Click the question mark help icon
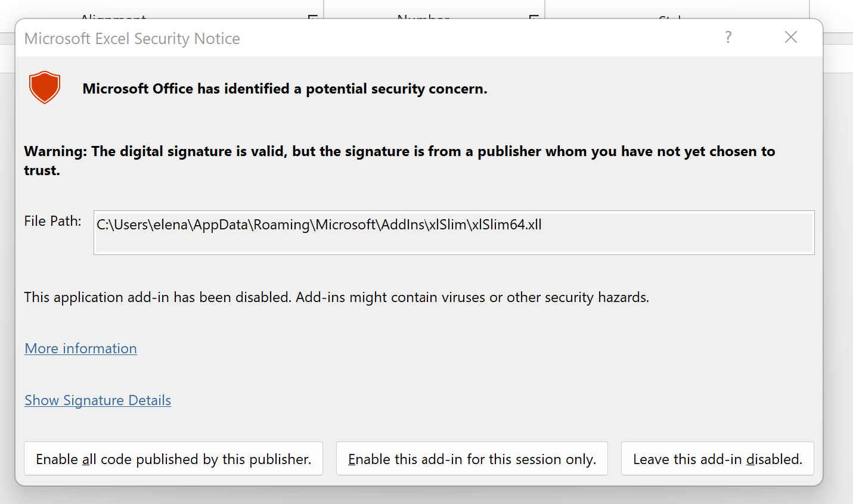Image resolution: width=853 pixels, height=504 pixels. coord(728,38)
